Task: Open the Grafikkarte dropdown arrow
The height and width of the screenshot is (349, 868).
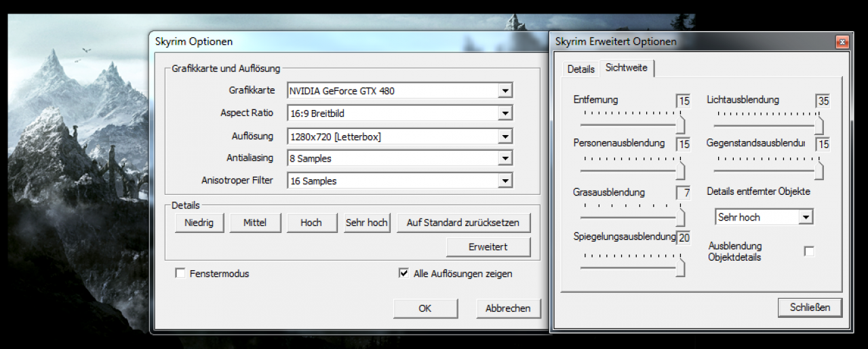Action: tap(505, 90)
